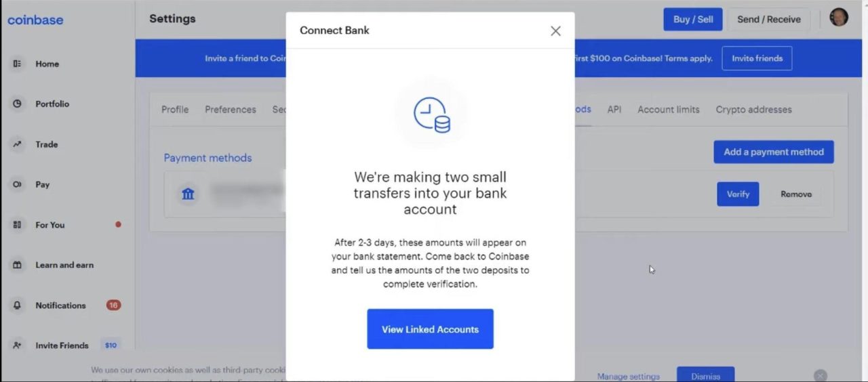Viewport: 868px width, 382px height.
Task: Click the Pay sidebar icon
Action: click(18, 184)
